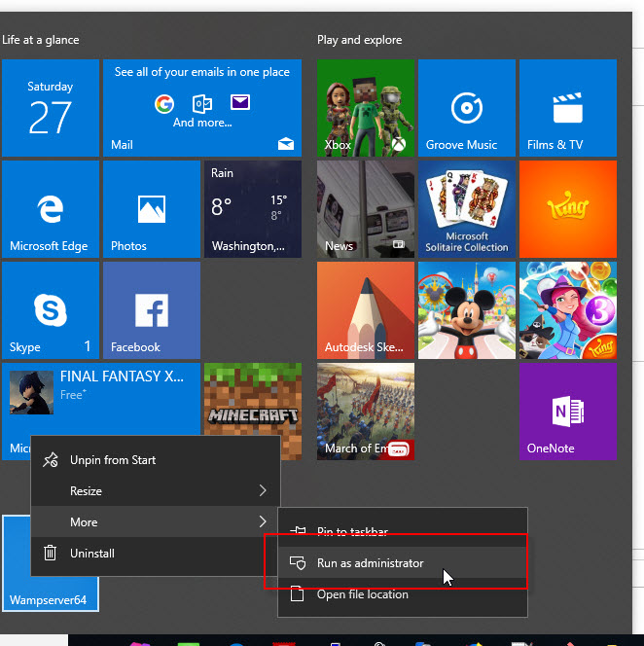This screenshot has width=644, height=646.
Task: Click Pin to taskbar option
Action: click(x=352, y=532)
